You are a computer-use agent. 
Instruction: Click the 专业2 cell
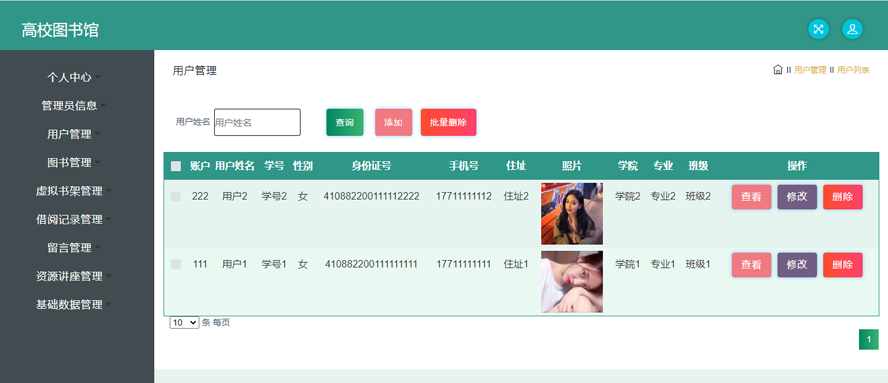(x=663, y=196)
